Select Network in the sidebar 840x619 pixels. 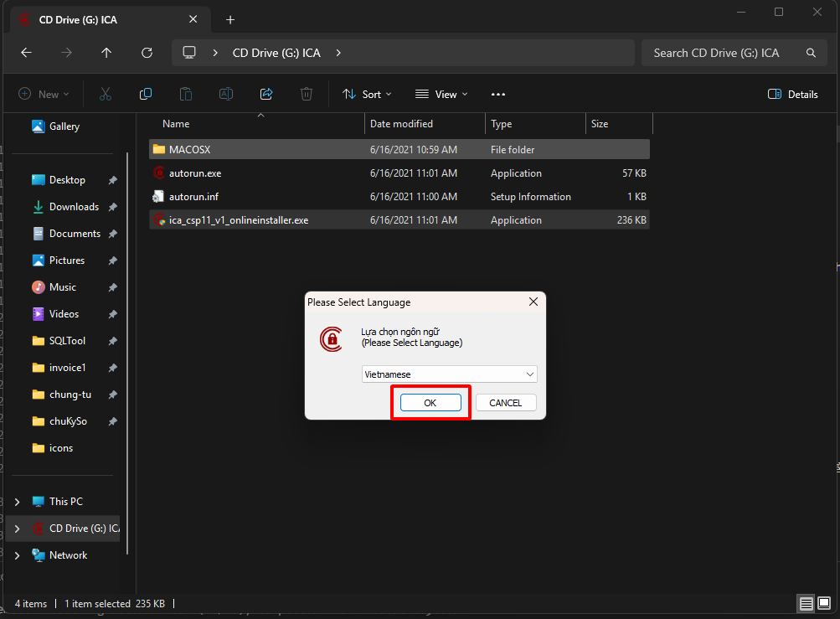point(68,555)
